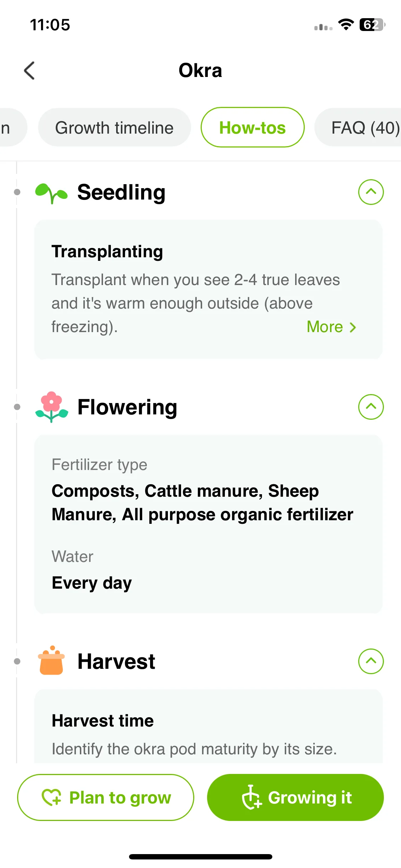Select the Seedling timeline dot marker
Image resolution: width=401 pixels, height=868 pixels.
tap(17, 192)
